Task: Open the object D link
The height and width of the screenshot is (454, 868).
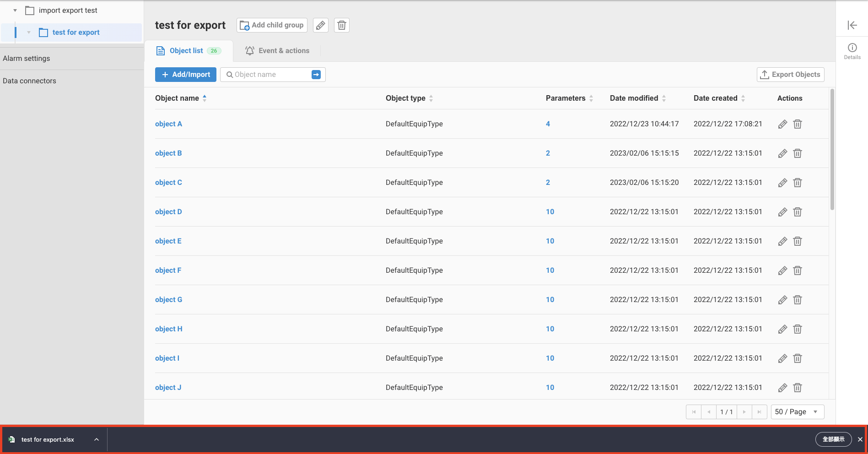Action: (168, 212)
